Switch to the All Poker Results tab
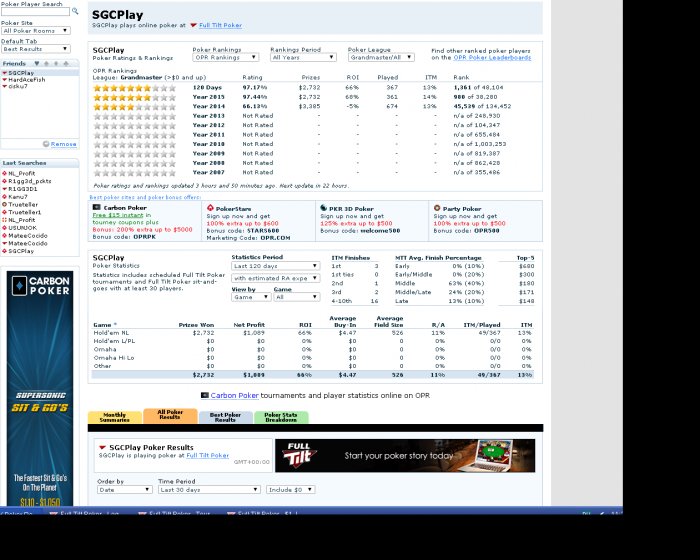This screenshot has width=700, height=560. coord(170,415)
